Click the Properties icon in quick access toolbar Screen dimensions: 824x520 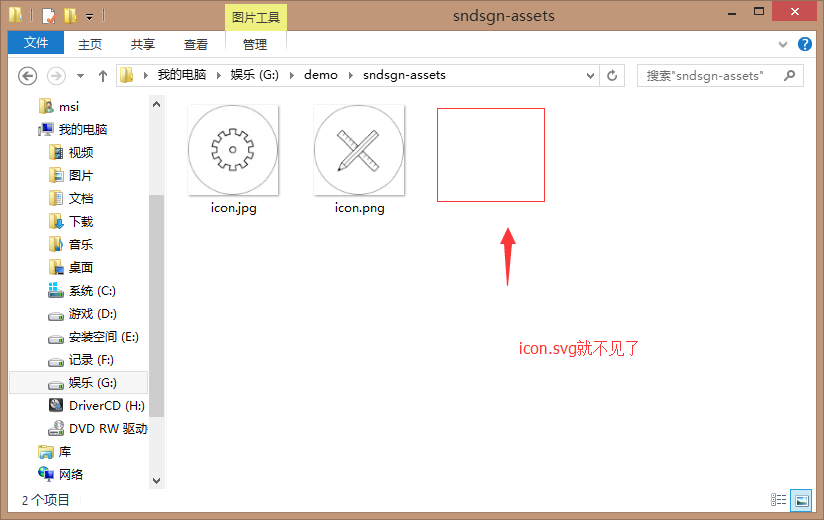pos(49,16)
